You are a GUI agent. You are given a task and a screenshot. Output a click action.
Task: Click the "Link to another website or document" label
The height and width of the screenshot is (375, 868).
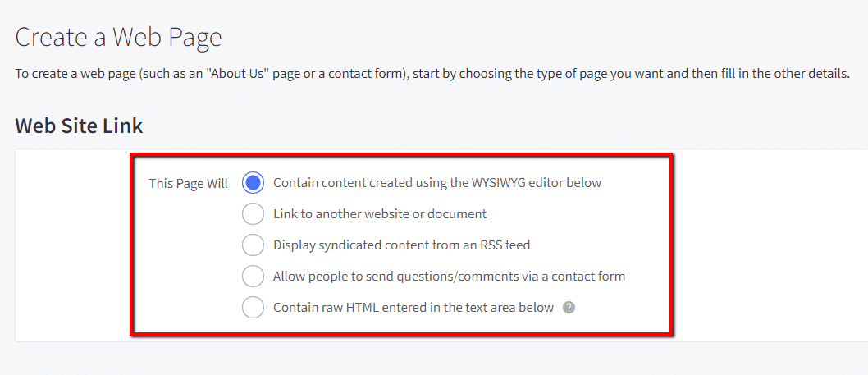[x=380, y=214]
